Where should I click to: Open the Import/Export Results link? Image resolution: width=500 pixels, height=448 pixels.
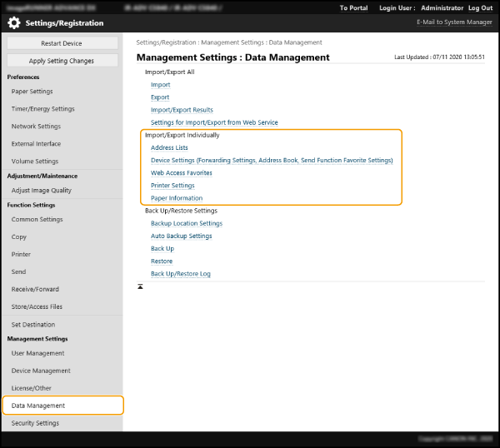point(182,110)
